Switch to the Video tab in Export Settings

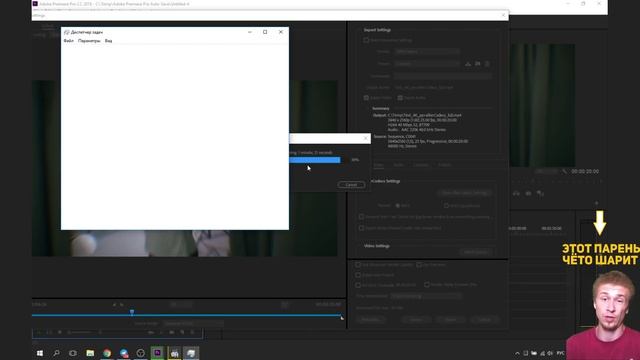(x=379, y=165)
